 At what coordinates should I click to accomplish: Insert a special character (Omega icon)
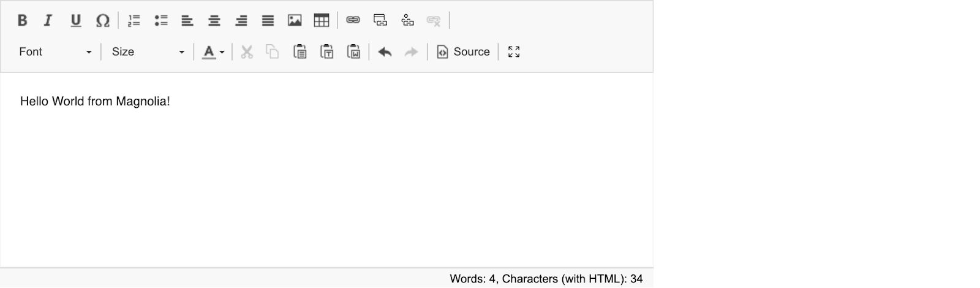102,20
